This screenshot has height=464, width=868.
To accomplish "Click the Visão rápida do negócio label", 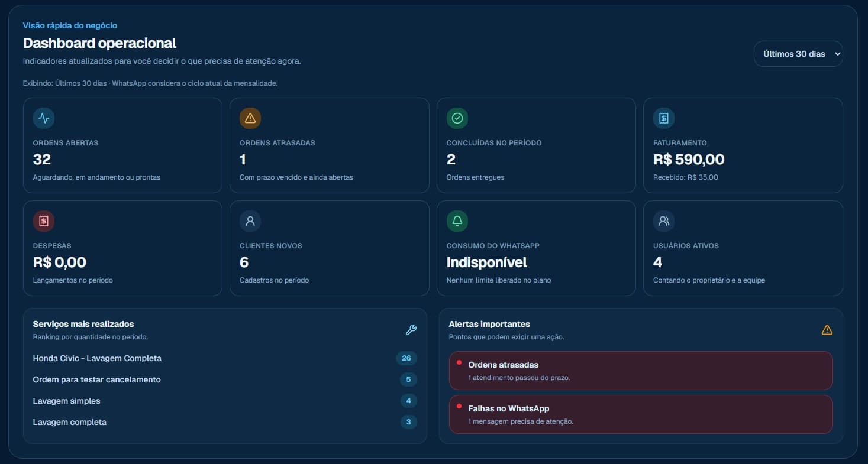I will pos(70,25).
